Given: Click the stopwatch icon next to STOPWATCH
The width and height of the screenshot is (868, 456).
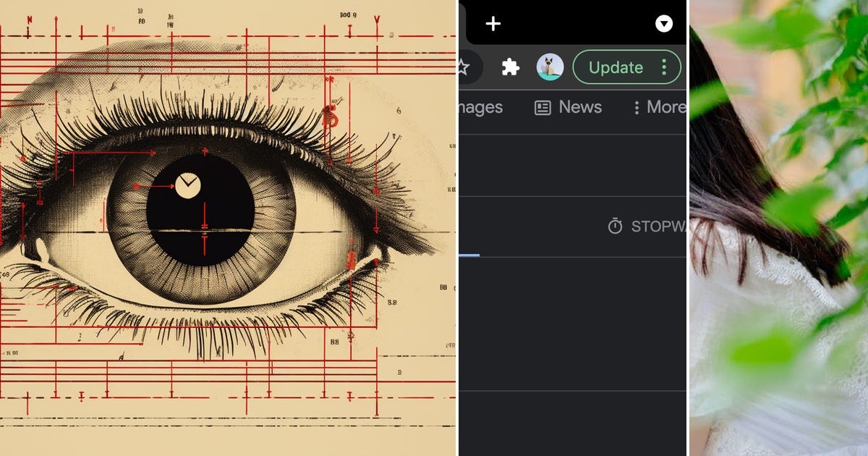Looking at the screenshot, I should point(615,227).
